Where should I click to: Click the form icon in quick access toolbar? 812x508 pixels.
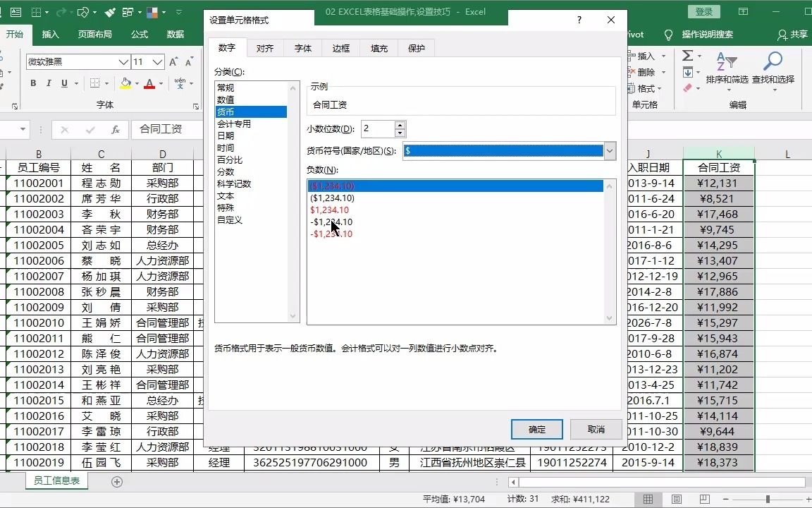click(x=16, y=11)
